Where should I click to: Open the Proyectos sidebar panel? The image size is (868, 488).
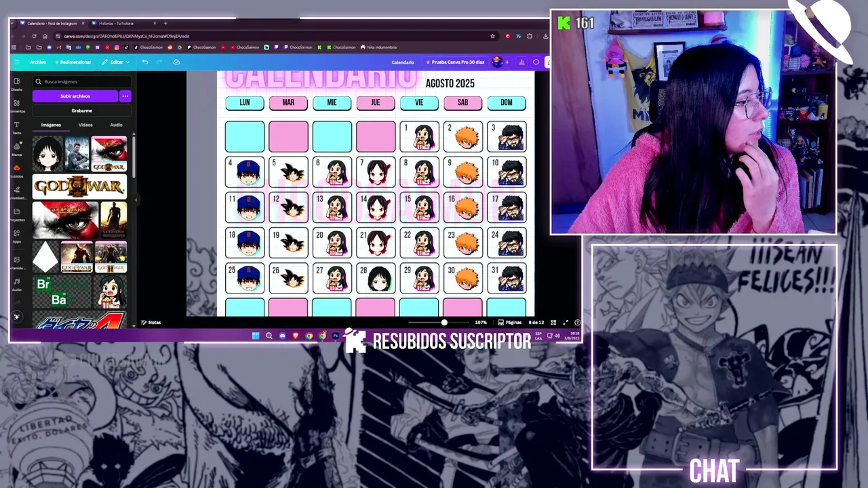pyautogui.click(x=17, y=214)
